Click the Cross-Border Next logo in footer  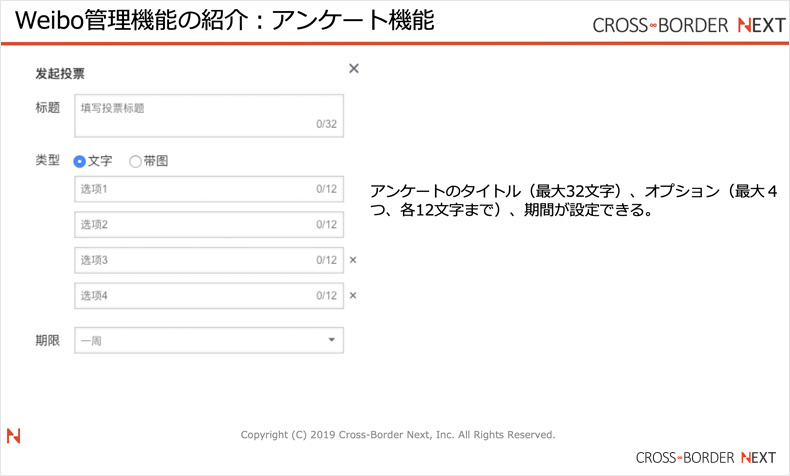705,458
